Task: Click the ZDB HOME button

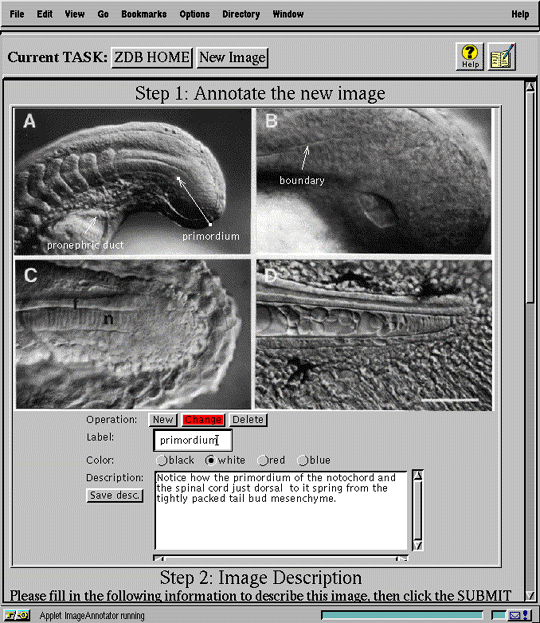Action: coord(152,58)
